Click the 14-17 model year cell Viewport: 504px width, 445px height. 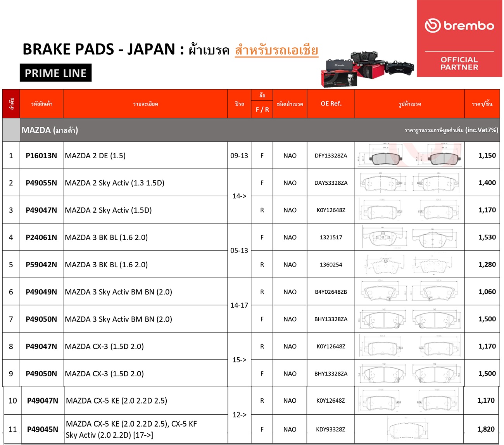click(239, 305)
